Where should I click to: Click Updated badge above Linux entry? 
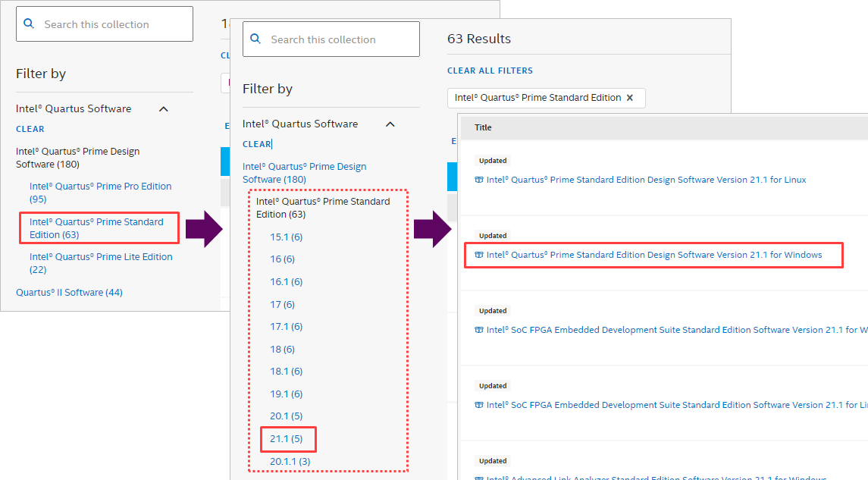pyautogui.click(x=493, y=161)
